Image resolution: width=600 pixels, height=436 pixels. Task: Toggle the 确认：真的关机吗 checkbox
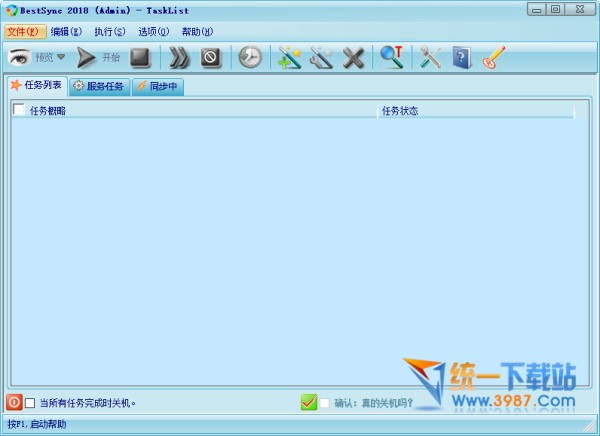[x=324, y=403]
